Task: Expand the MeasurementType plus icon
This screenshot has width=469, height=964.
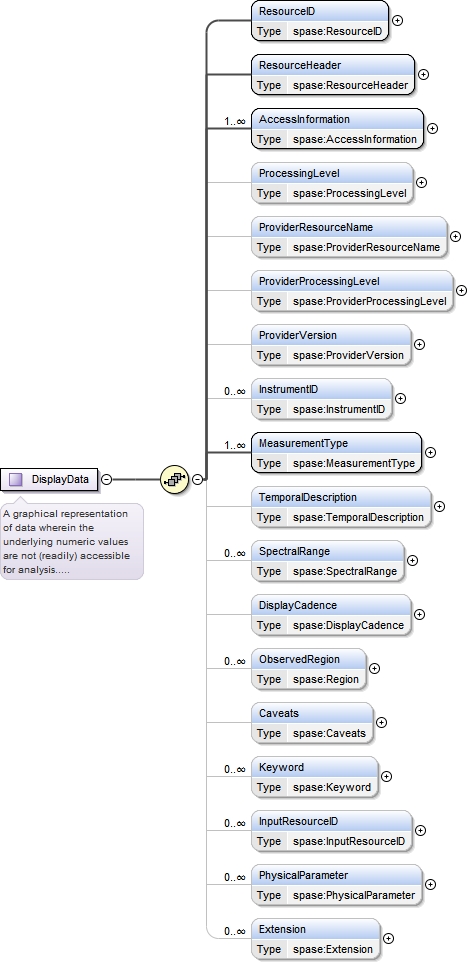Action: pyautogui.click(x=430, y=452)
